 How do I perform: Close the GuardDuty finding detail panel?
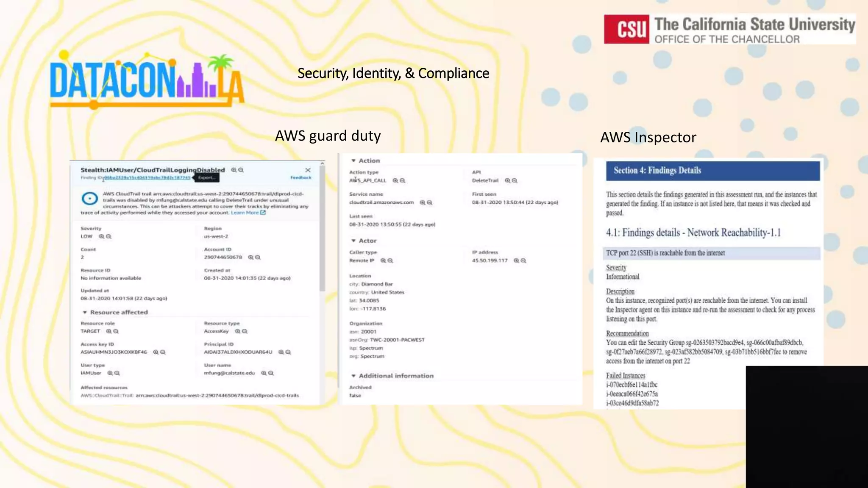(308, 170)
